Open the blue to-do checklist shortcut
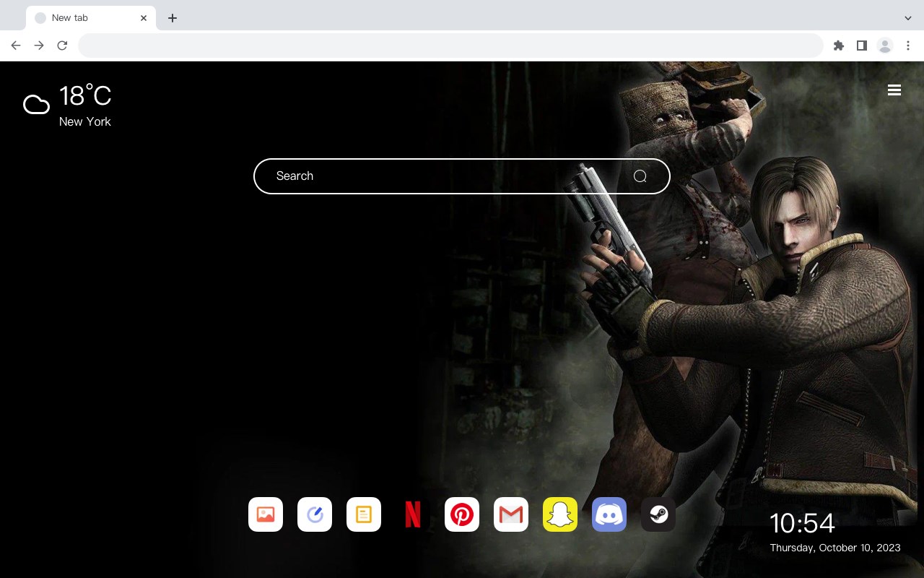The image size is (924, 578). [x=315, y=514]
